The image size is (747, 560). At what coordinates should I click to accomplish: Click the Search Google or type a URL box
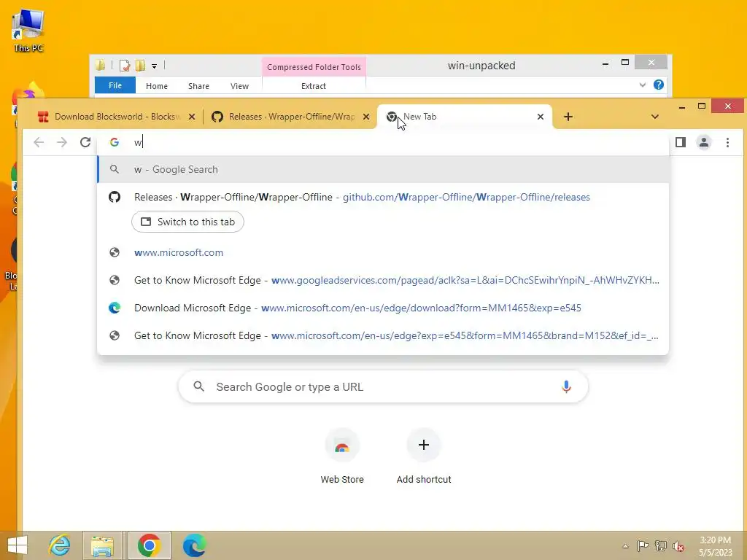383,386
